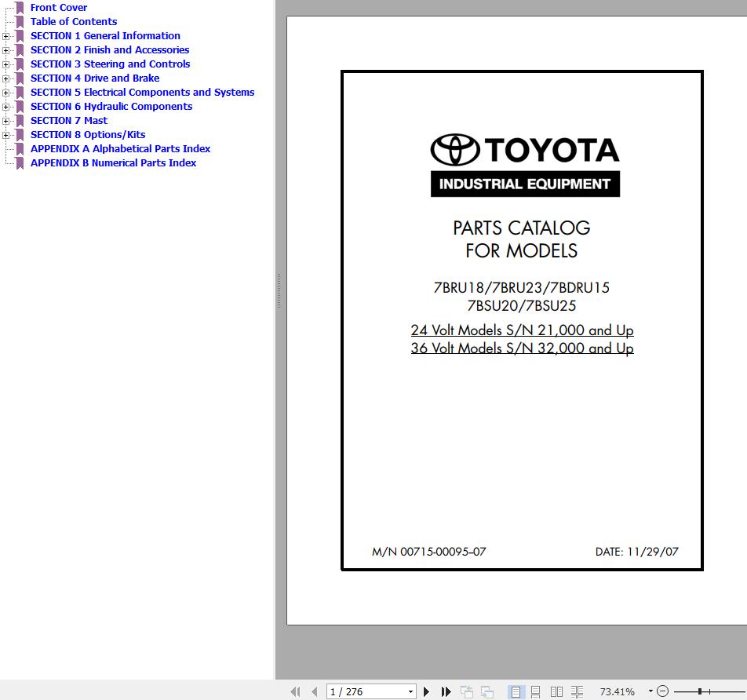Click the 36 Volt Models S/N line
Screen dimensions: 747x700
pyautogui.click(x=522, y=348)
